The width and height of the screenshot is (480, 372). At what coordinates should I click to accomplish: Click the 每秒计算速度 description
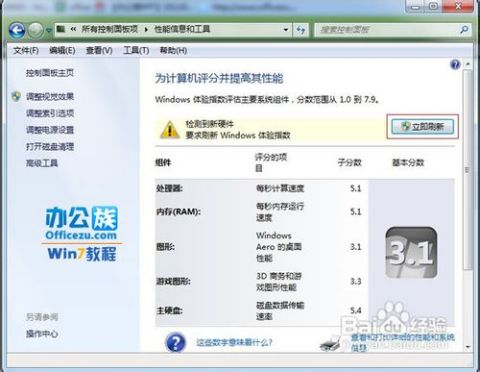280,189
